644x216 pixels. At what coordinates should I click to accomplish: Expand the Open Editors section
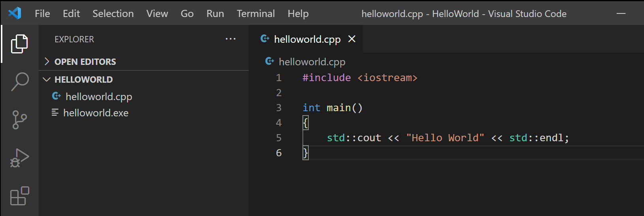pyautogui.click(x=85, y=62)
